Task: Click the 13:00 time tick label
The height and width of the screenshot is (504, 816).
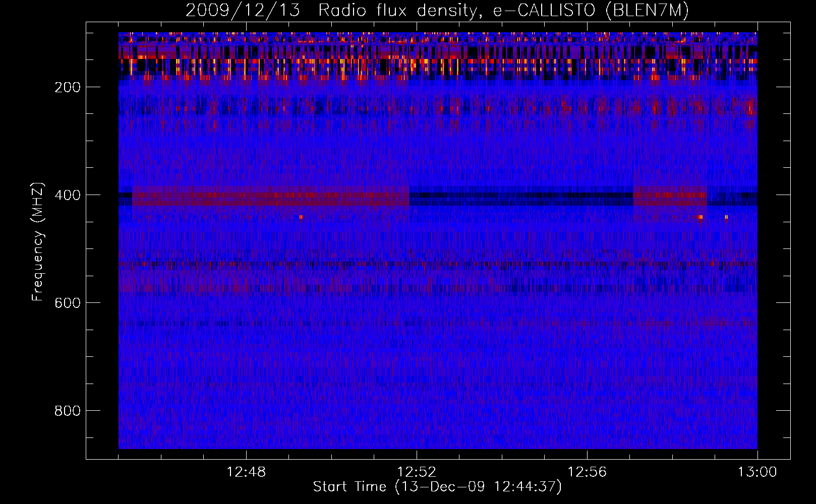Action: click(757, 472)
